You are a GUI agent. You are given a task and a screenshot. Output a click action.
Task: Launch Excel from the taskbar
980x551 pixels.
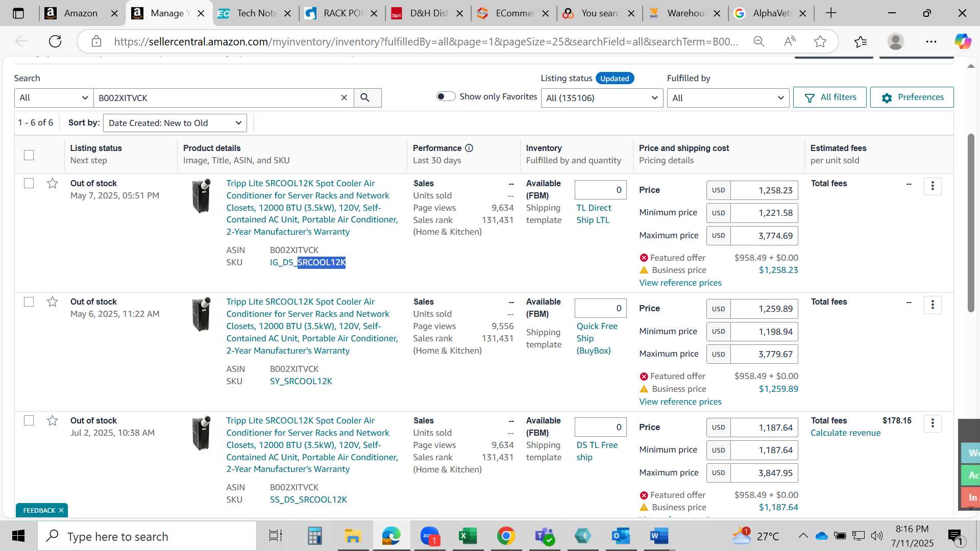point(468,536)
